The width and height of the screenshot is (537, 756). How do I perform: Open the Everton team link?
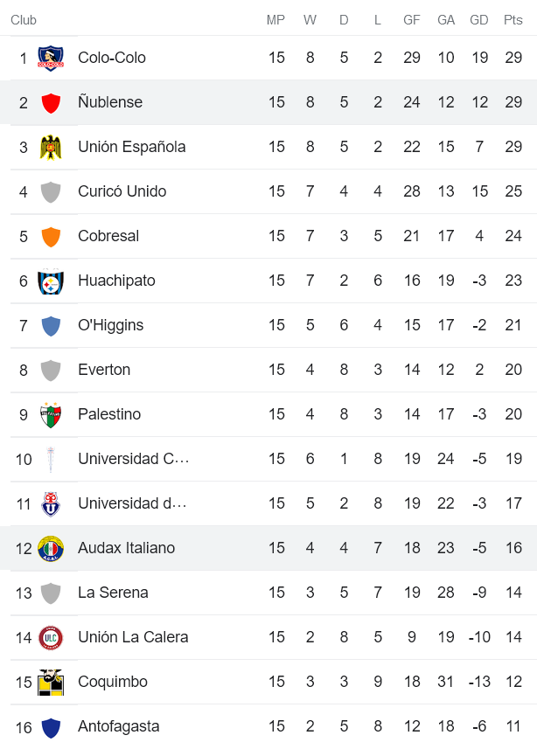pos(104,370)
